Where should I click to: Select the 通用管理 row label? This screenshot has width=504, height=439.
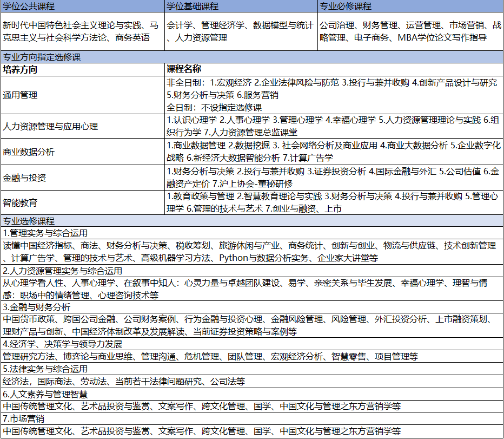pyautogui.click(x=83, y=95)
